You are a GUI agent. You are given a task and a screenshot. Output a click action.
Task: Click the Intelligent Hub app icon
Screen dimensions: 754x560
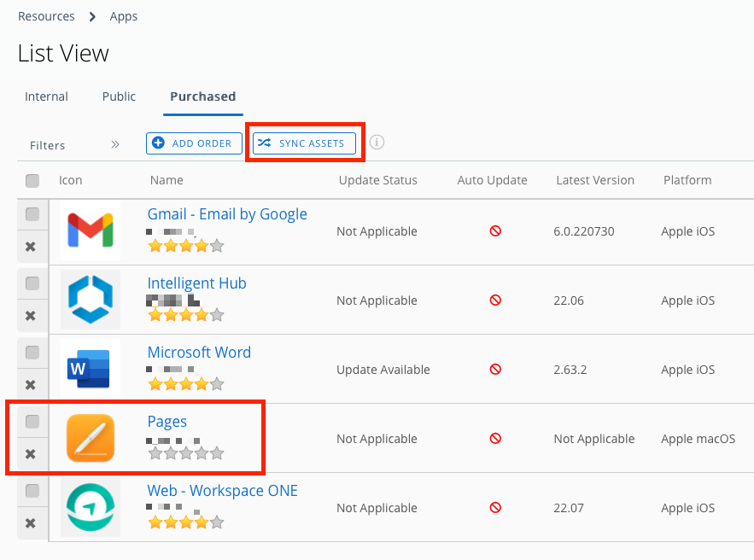[90, 300]
